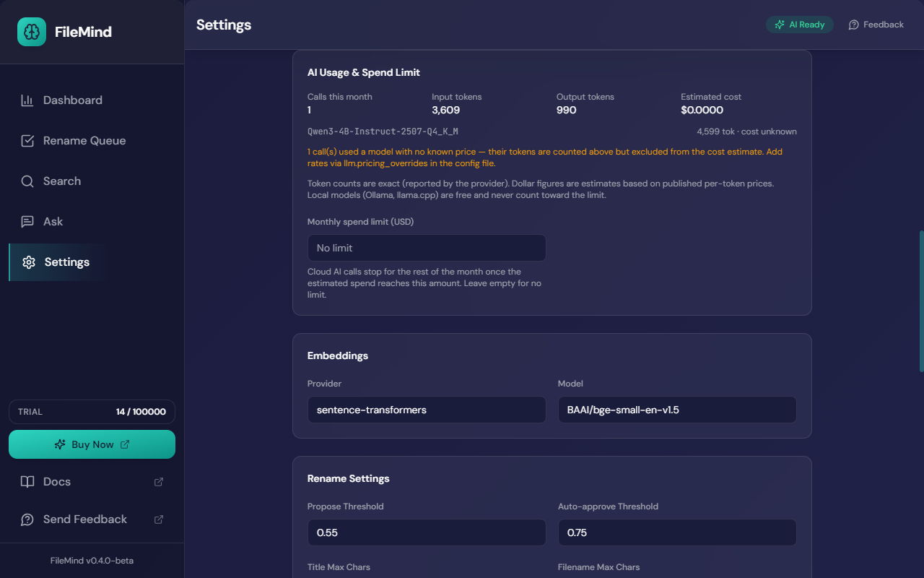
Task: Click the Calls this month value 1
Action: (x=309, y=110)
